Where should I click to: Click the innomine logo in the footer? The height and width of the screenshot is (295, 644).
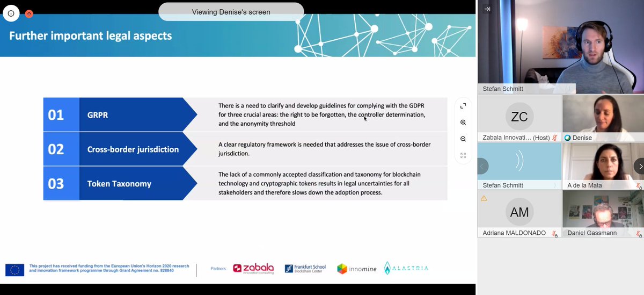coord(357,268)
